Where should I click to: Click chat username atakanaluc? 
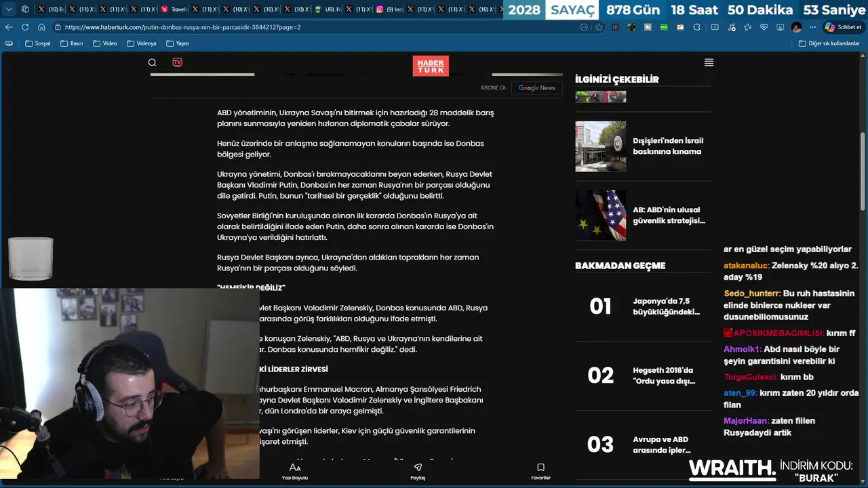coord(747,266)
